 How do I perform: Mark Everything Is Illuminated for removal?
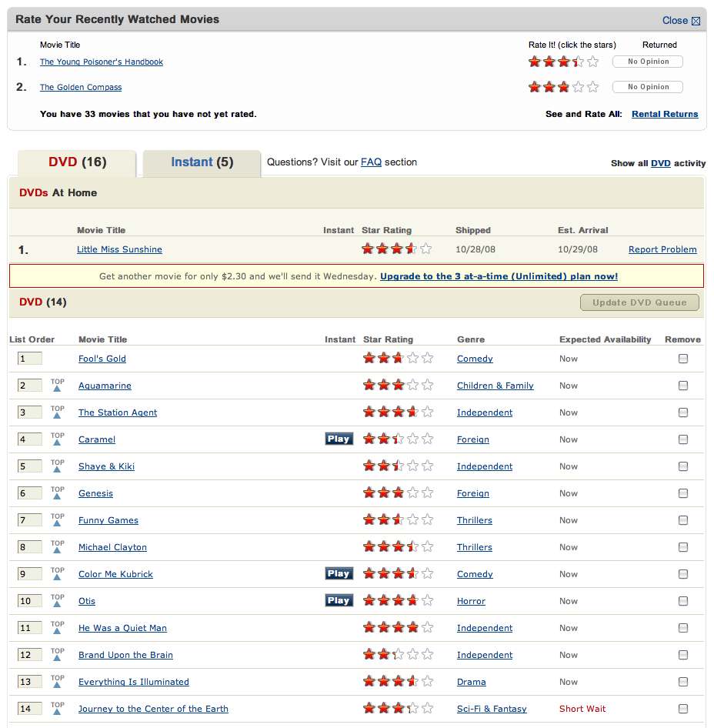(x=683, y=682)
